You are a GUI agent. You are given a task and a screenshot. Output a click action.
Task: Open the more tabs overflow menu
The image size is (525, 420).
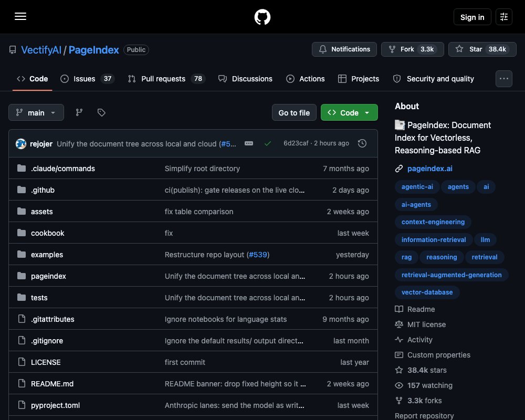pyautogui.click(x=503, y=79)
